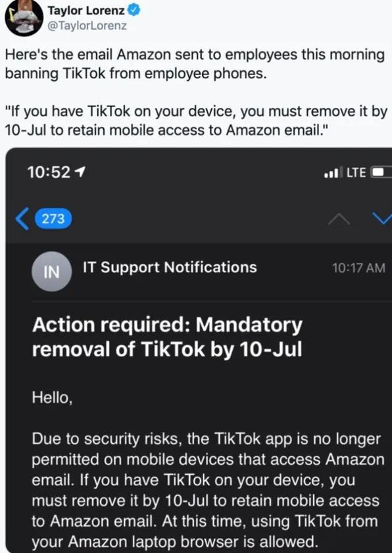The height and width of the screenshot is (553, 392).
Task: Open Taylor Lorenz's profile avatar
Action: pyautogui.click(x=24, y=18)
